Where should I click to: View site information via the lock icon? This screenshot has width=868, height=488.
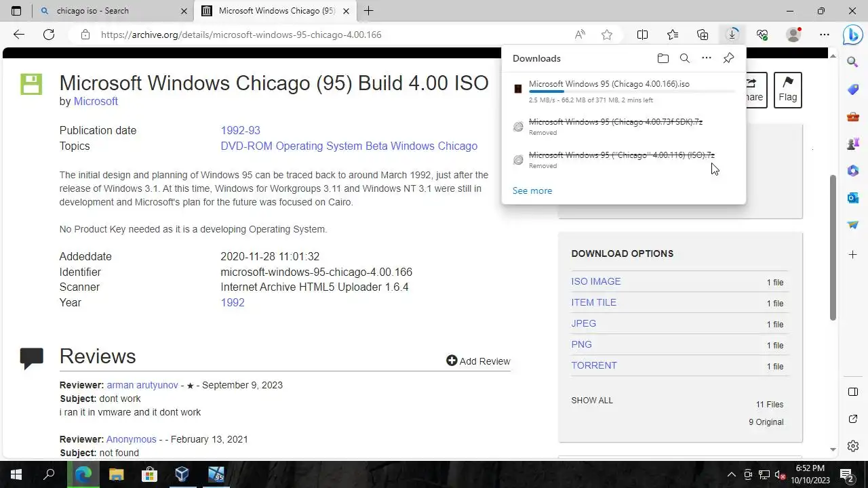[x=85, y=35]
